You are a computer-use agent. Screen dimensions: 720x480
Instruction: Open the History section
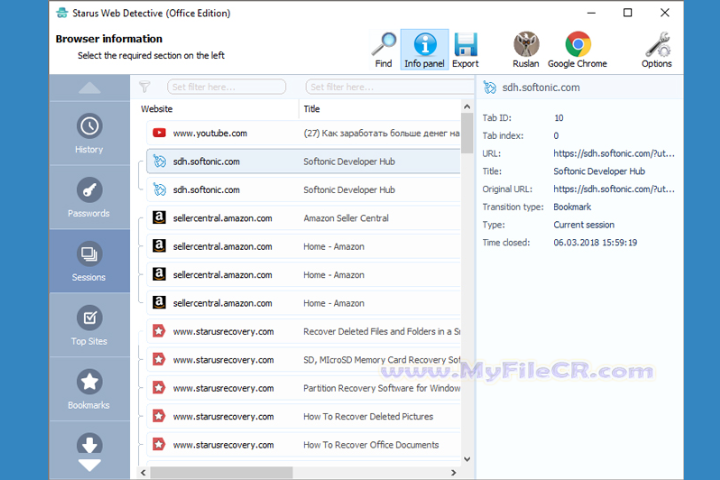click(89, 133)
